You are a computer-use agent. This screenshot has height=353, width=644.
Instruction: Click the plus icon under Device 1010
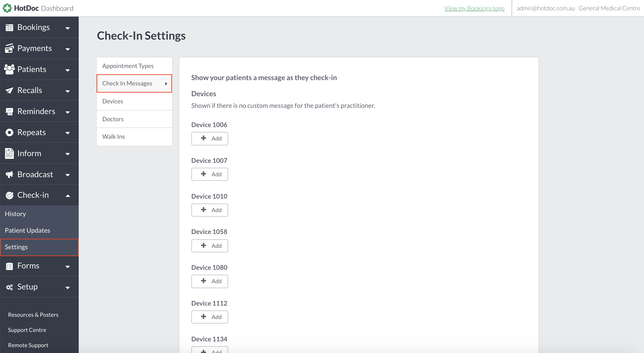click(x=203, y=210)
